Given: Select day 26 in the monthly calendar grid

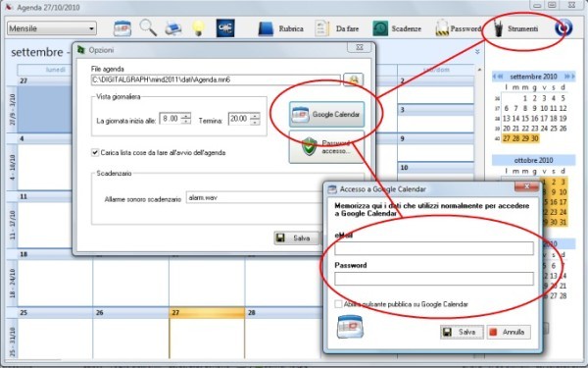Looking at the screenshot, I should click(131, 312).
